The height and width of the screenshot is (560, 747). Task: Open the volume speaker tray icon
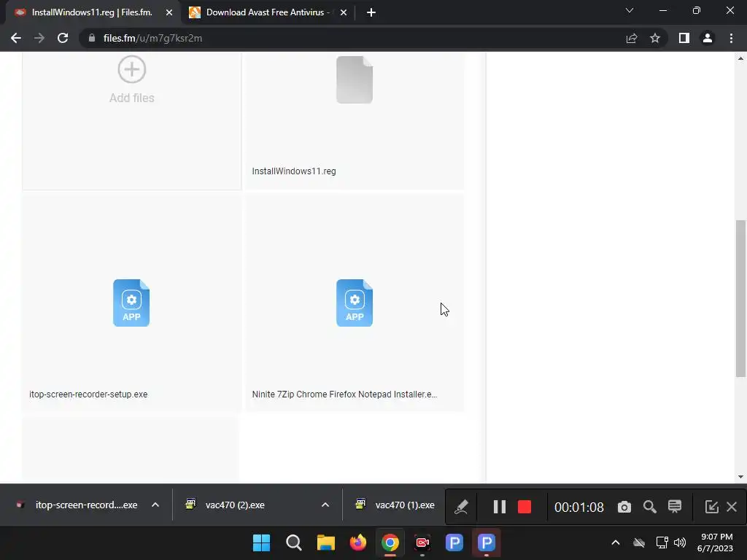click(x=680, y=542)
